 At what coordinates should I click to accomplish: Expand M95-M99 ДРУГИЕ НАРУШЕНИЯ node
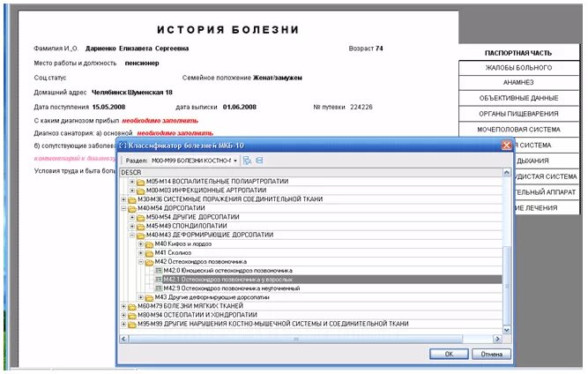click(x=123, y=324)
